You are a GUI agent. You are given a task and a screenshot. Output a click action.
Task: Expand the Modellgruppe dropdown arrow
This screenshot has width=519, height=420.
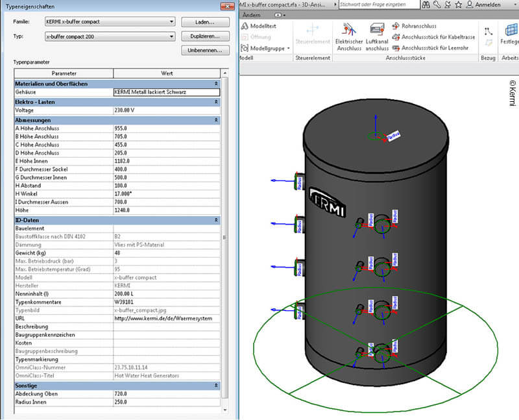pos(287,48)
